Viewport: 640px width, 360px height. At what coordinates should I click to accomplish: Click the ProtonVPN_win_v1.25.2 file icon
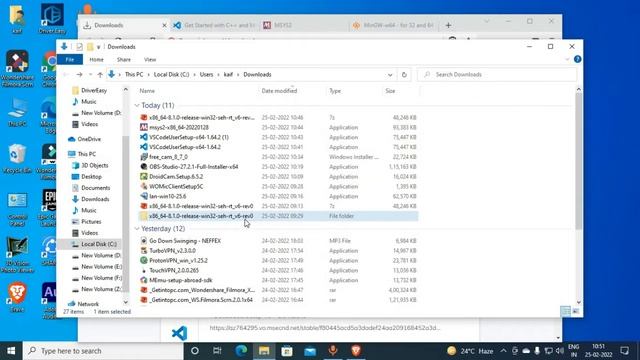144,260
